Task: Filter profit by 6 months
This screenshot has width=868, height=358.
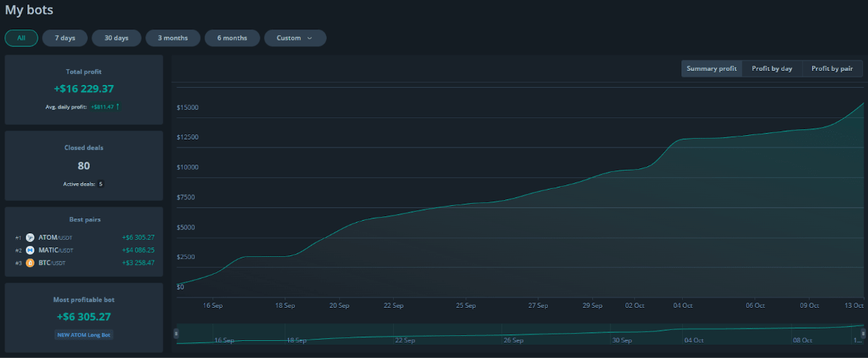Action: pos(232,38)
